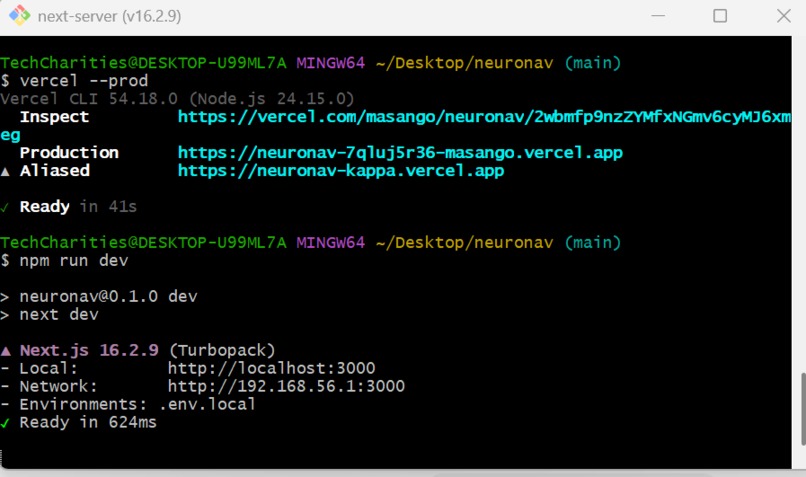
Task: Click the '(Turbopack)' text
Action: pyautogui.click(x=222, y=351)
